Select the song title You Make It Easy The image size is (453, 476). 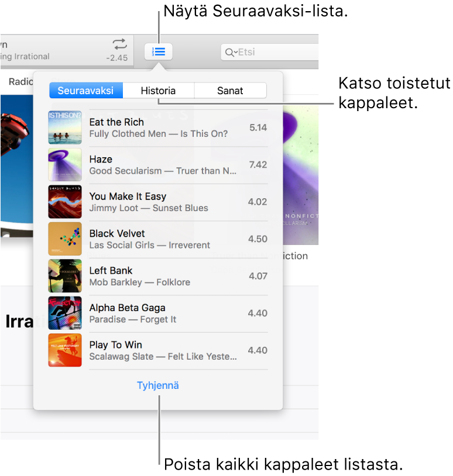click(x=128, y=196)
